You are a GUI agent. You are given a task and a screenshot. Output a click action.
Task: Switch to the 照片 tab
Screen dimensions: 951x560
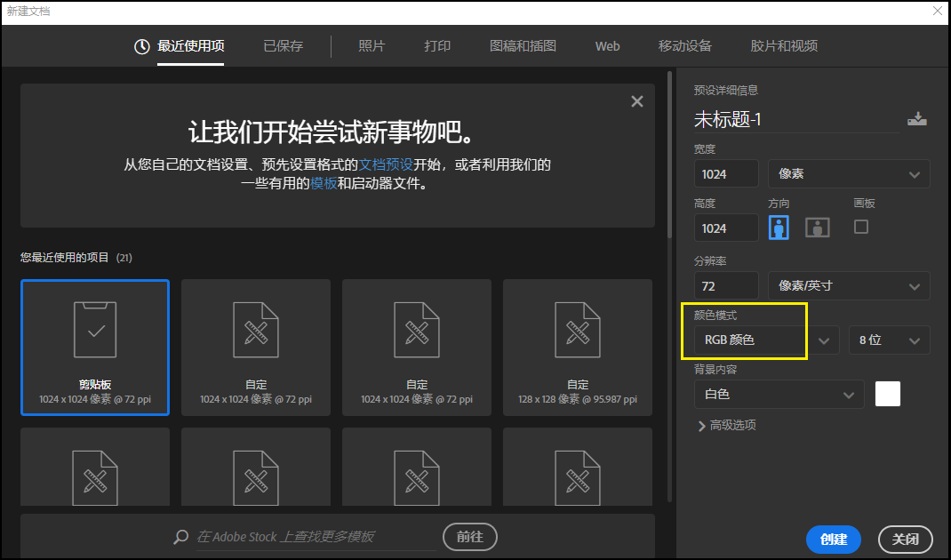(372, 45)
